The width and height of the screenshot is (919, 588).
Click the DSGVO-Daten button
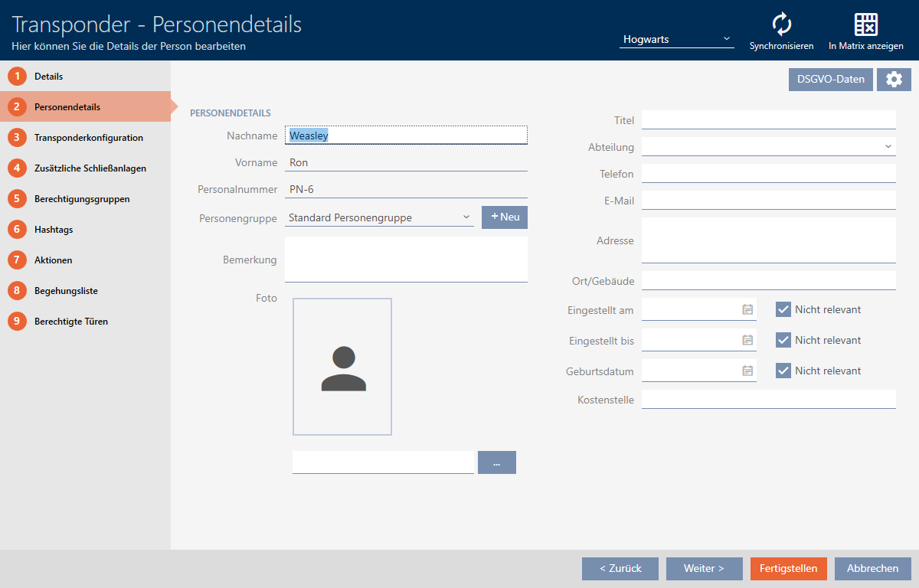coord(830,80)
